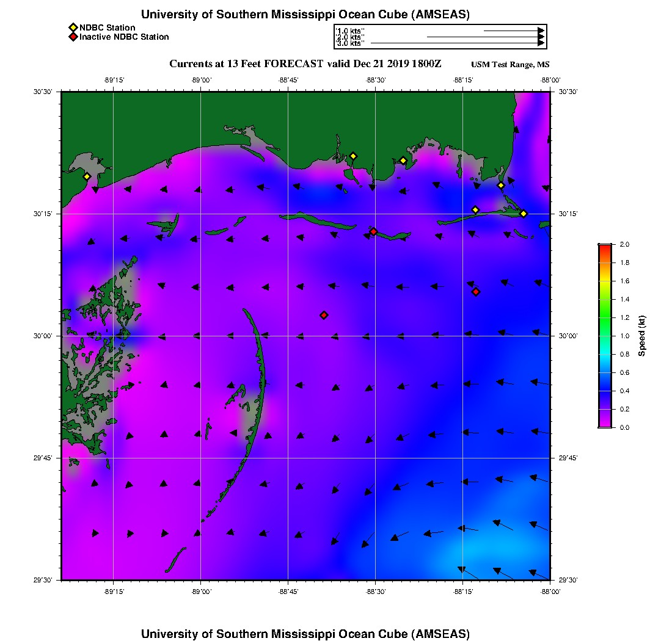Click the 'Inactive NDBC Station' legend text
672x641 pixels.
coord(124,37)
